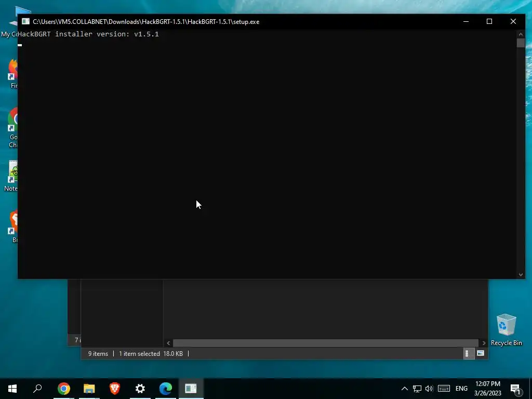
Task: Click the 'HackBGRT installer version: v1.5.1' line
Action: [x=88, y=34]
